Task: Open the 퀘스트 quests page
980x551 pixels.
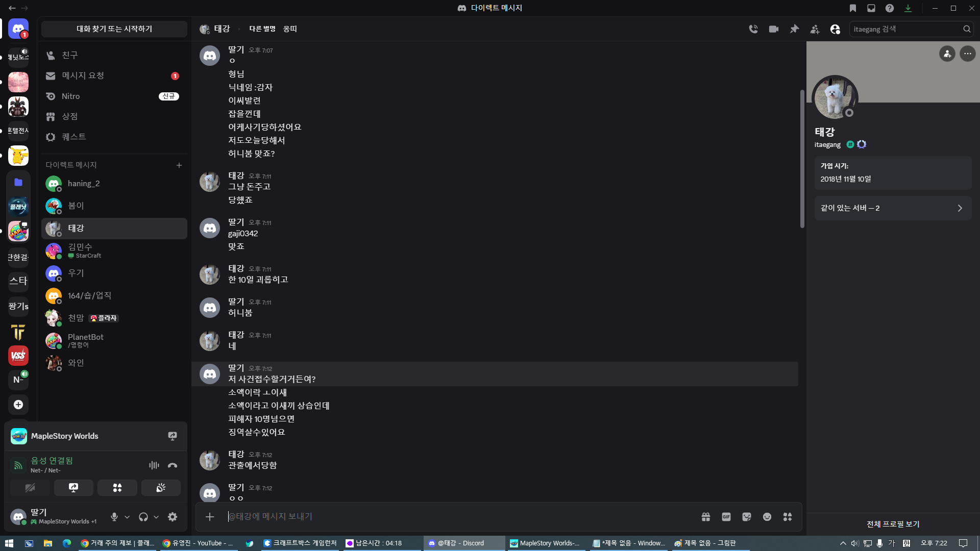Action: coord(114,137)
